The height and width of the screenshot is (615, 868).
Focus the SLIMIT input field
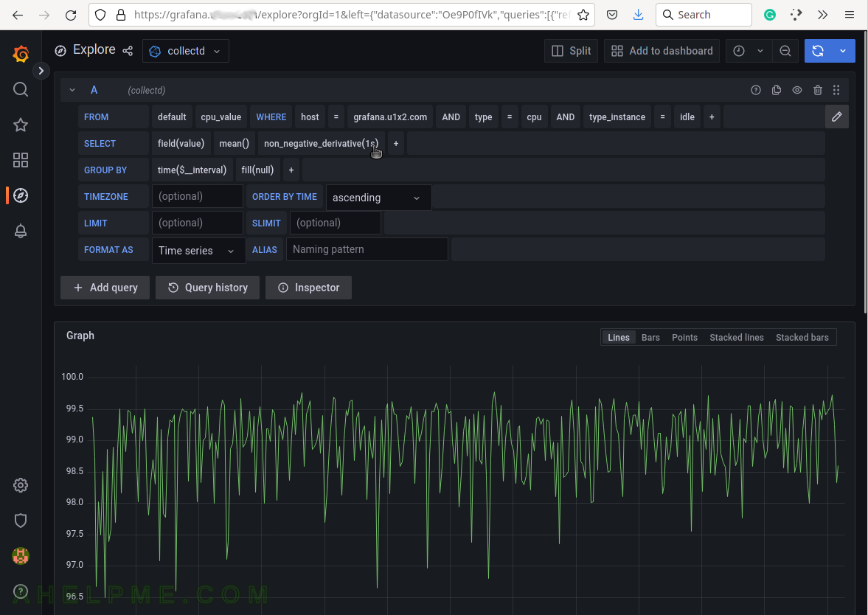(335, 223)
